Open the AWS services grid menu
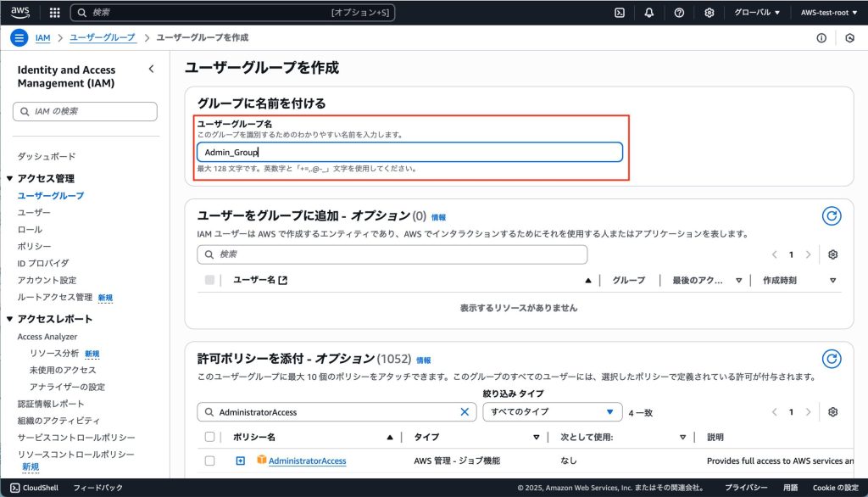 pyautogui.click(x=54, y=12)
